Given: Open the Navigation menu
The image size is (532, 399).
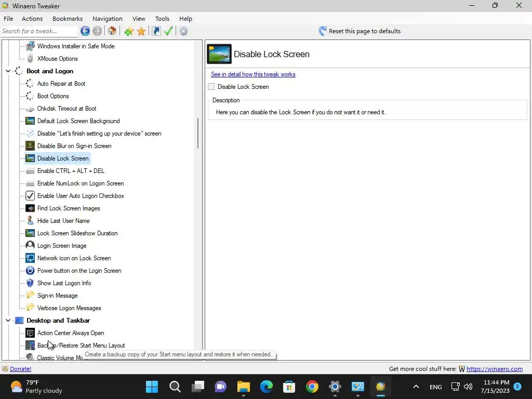Looking at the screenshot, I should (x=108, y=19).
